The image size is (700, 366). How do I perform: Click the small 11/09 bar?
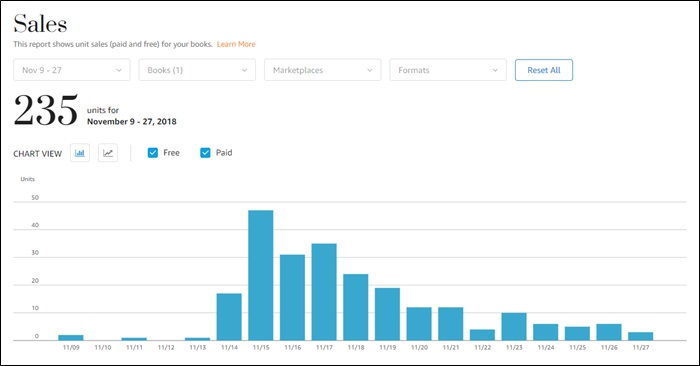point(71,338)
